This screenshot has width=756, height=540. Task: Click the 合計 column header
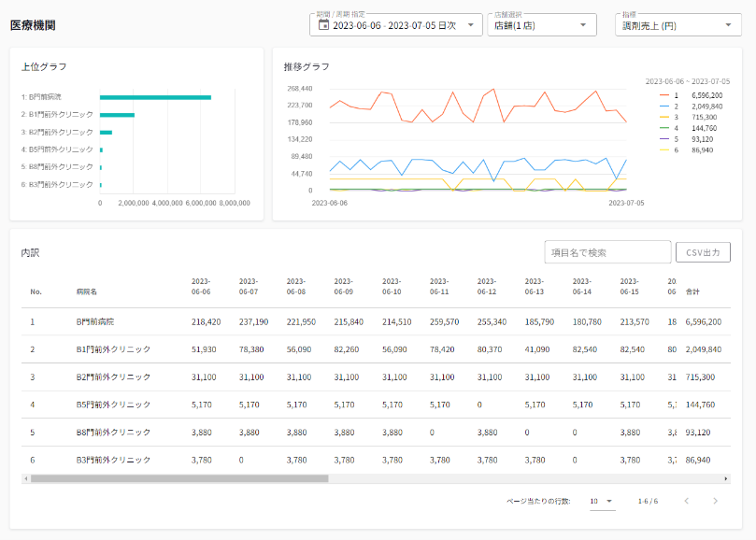click(693, 291)
